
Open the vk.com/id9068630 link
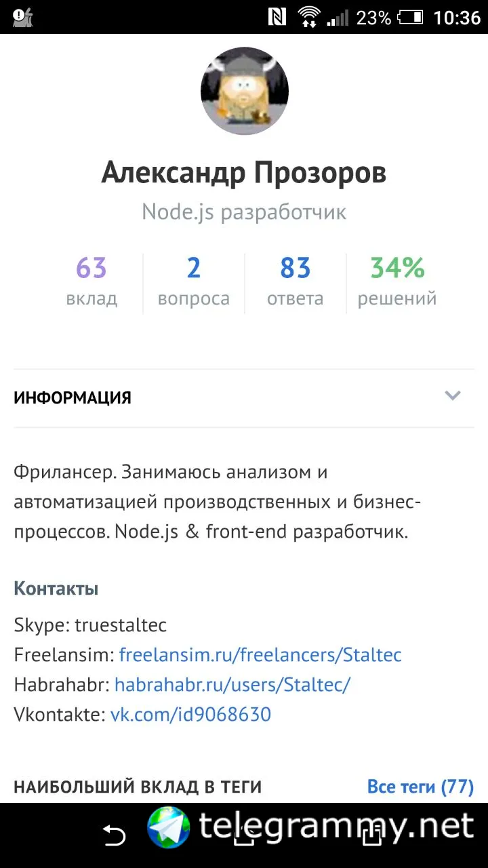190,715
